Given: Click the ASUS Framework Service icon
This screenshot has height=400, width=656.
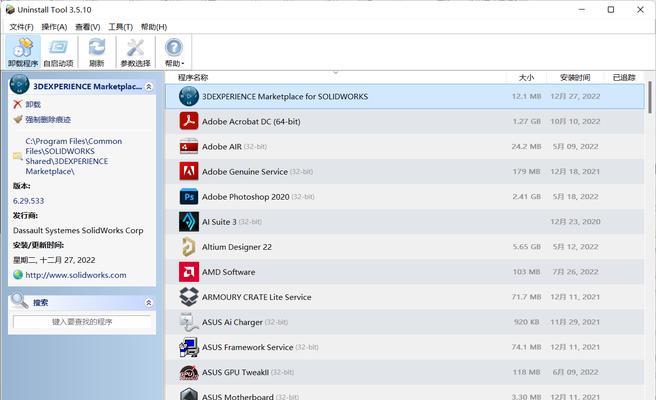Looking at the screenshot, I should click(189, 347).
